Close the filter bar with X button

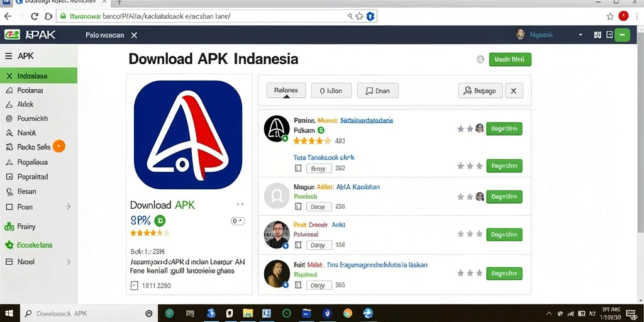coord(514,91)
